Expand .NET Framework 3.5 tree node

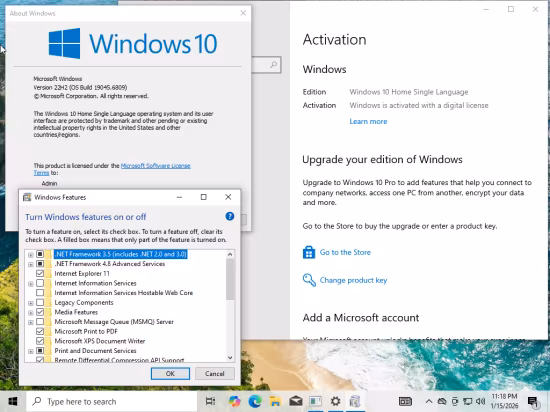(x=31, y=255)
